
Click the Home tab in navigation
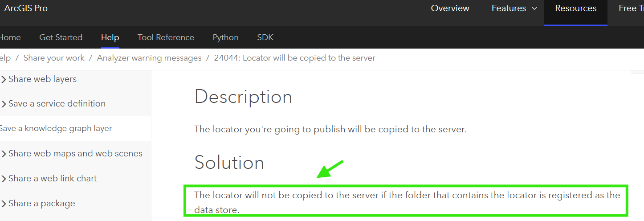pyautogui.click(x=10, y=37)
